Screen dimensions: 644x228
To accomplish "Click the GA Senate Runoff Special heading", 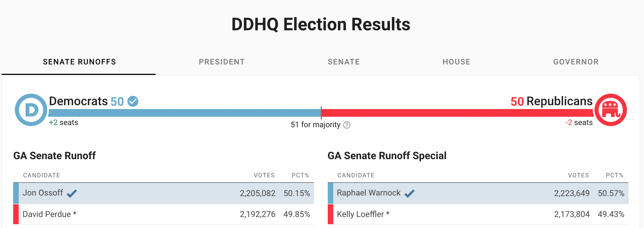I will point(387,156).
